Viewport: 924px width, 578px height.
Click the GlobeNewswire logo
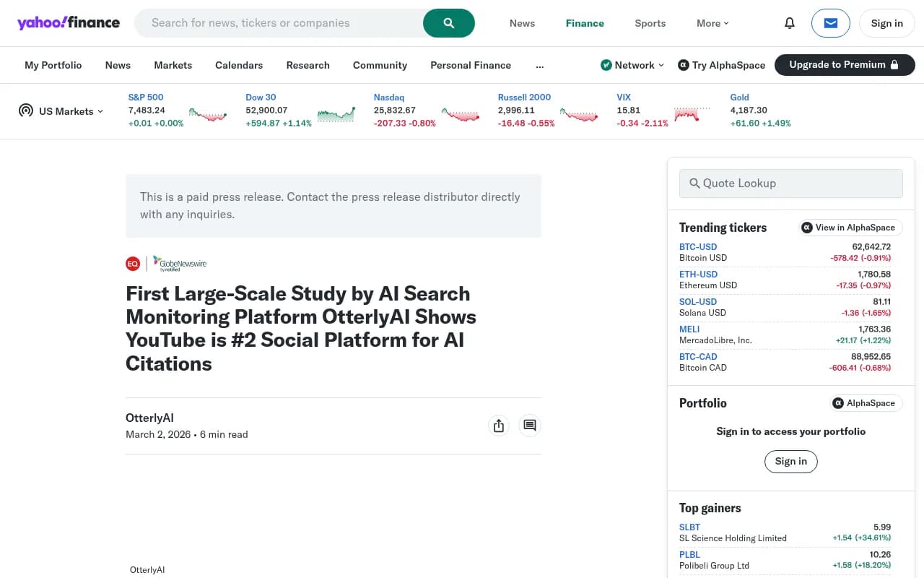point(180,264)
